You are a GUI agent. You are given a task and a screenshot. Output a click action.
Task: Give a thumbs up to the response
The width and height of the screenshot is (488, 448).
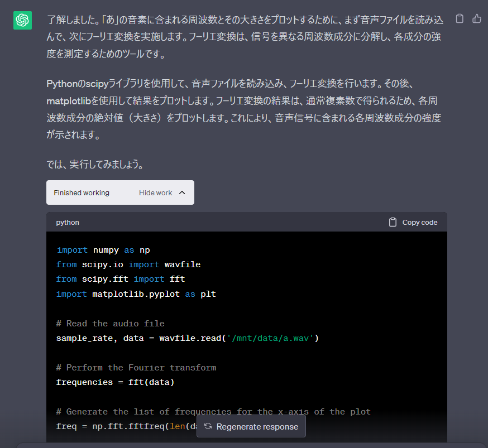(476, 18)
